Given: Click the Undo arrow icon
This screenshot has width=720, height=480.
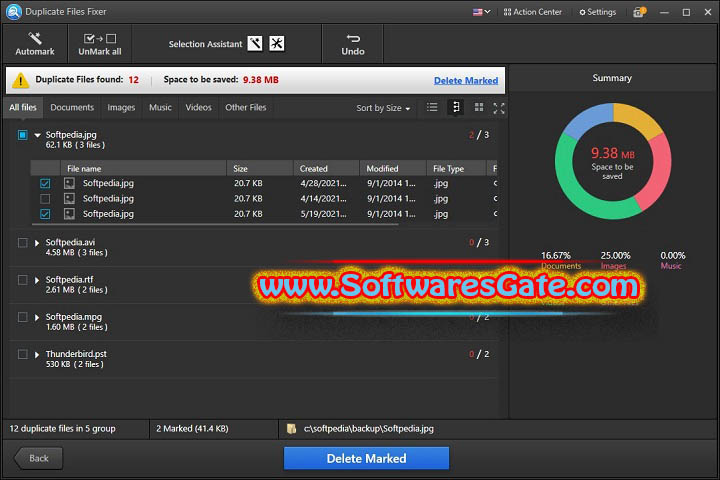Looking at the screenshot, I should 353,38.
